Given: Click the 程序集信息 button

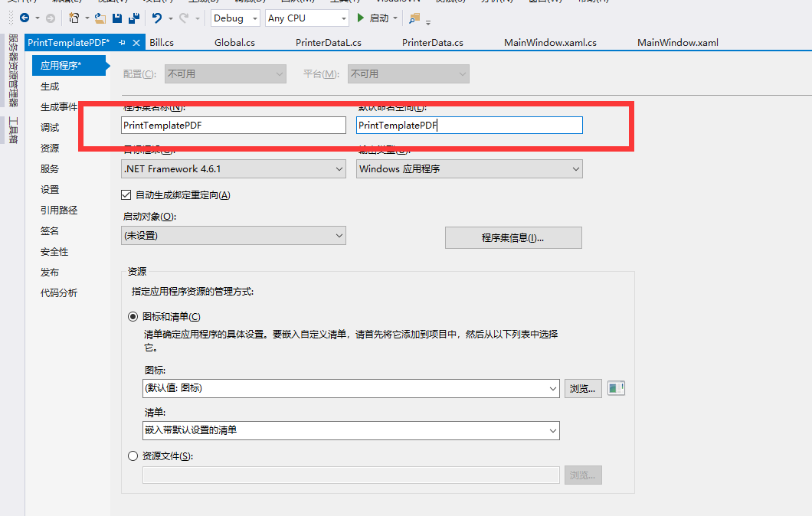Looking at the screenshot, I should tap(513, 237).
